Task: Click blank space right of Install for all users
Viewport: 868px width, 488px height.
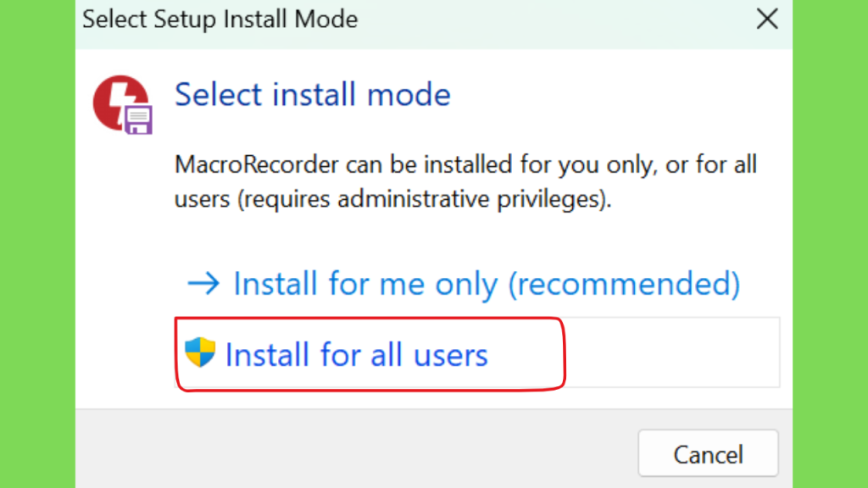Action: click(671, 352)
